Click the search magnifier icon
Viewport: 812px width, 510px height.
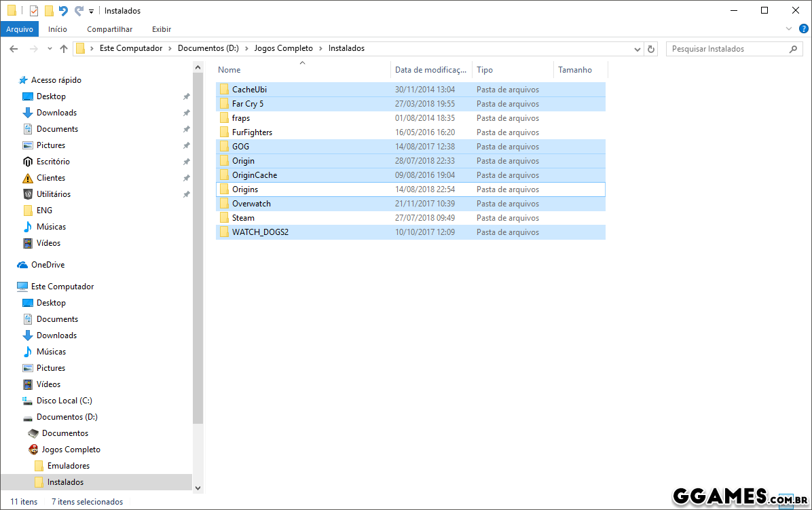click(793, 49)
